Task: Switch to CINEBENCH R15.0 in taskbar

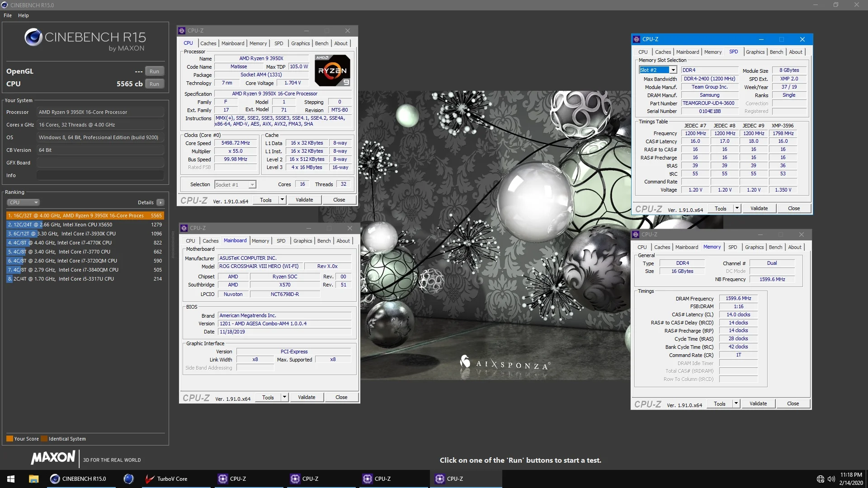Action: tap(80, 479)
